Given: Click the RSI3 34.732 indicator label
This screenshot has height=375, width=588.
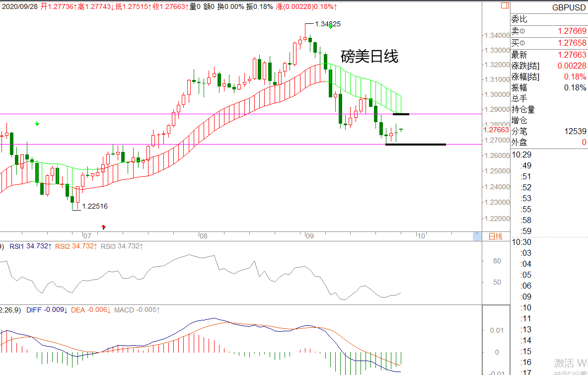Looking at the screenshot, I should tap(122, 246).
